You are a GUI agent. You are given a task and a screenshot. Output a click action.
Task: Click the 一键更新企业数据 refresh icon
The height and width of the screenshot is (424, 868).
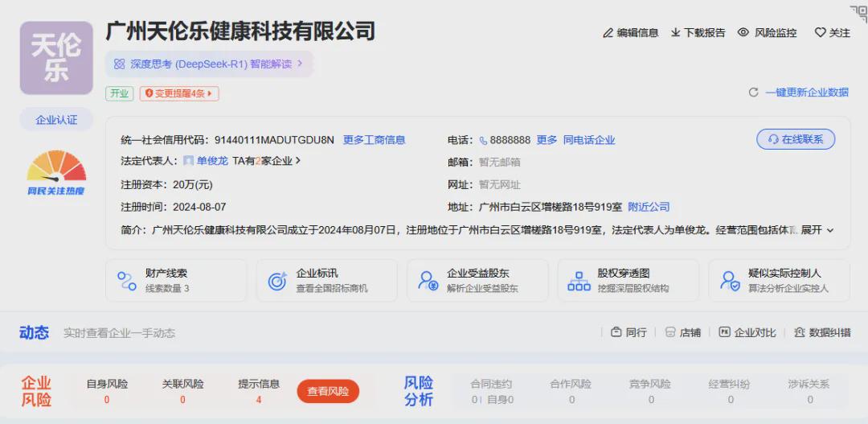(x=753, y=93)
